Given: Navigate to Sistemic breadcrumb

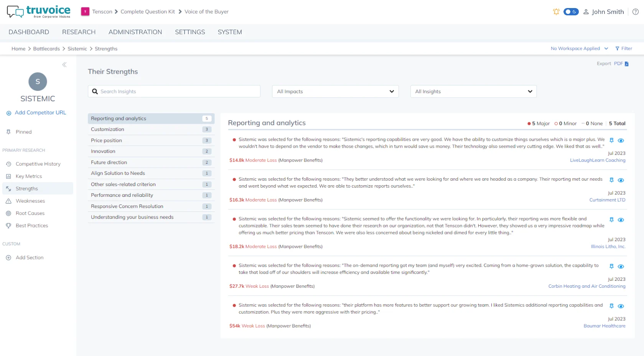Looking at the screenshot, I should [77, 49].
